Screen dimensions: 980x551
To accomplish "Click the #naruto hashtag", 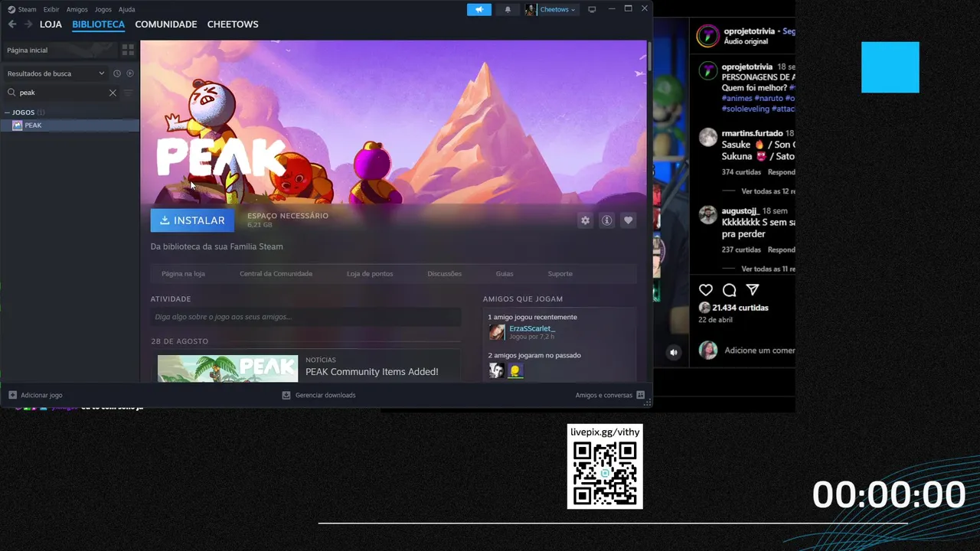I will click(x=769, y=99).
